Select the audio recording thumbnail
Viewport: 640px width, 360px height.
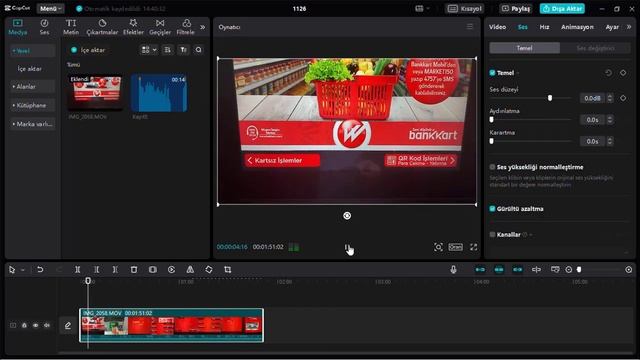pyautogui.click(x=159, y=93)
